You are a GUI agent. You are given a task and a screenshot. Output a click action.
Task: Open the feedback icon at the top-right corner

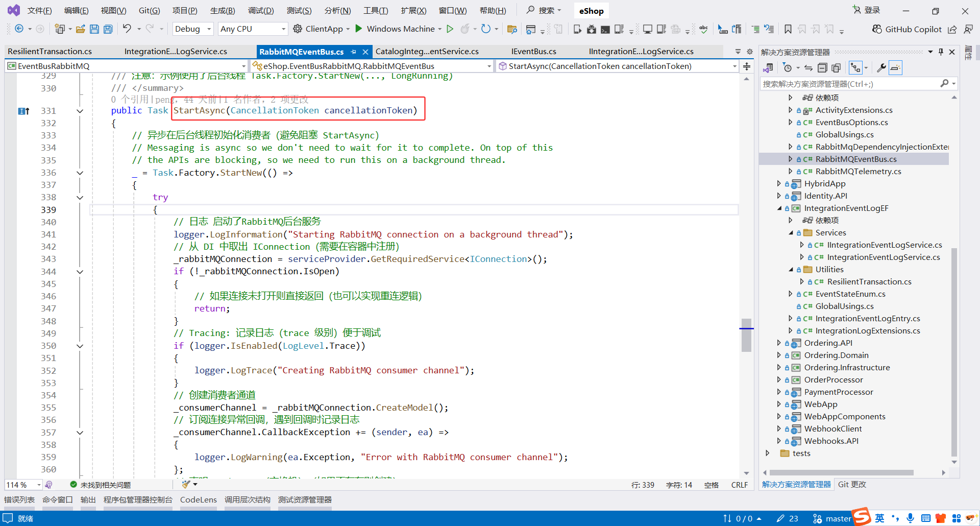pos(968,29)
